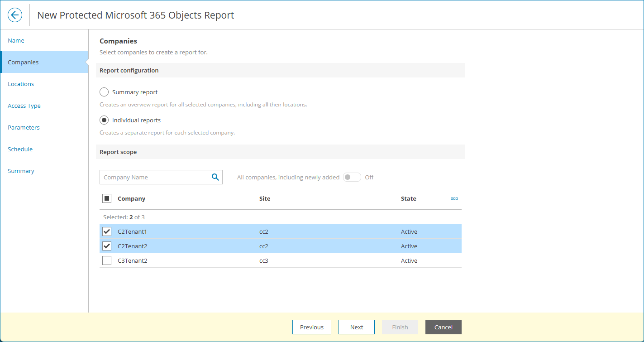Check the C3Tenant2 company checkbox
Screen dimensions: 644x342
point(107,261)
